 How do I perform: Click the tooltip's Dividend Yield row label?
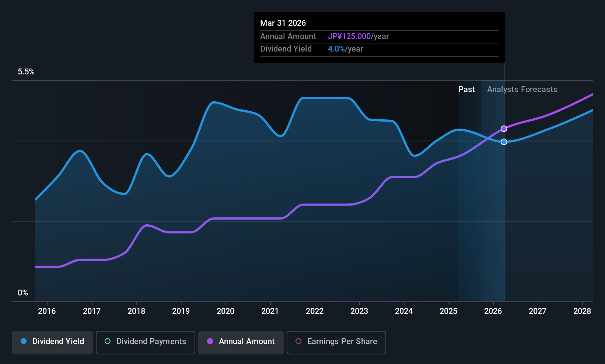(286, 49)
